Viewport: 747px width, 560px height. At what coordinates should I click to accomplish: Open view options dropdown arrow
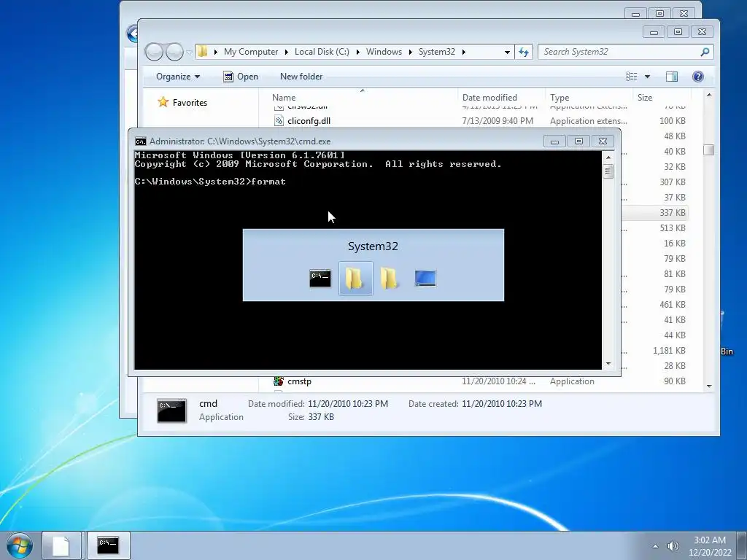(648, 77)
